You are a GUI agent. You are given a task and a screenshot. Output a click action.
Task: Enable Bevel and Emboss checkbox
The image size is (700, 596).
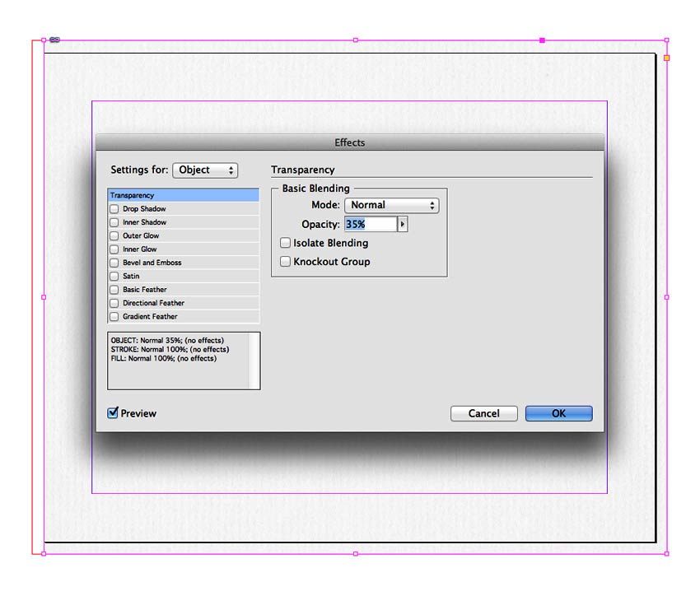click(x=114, y=263)
